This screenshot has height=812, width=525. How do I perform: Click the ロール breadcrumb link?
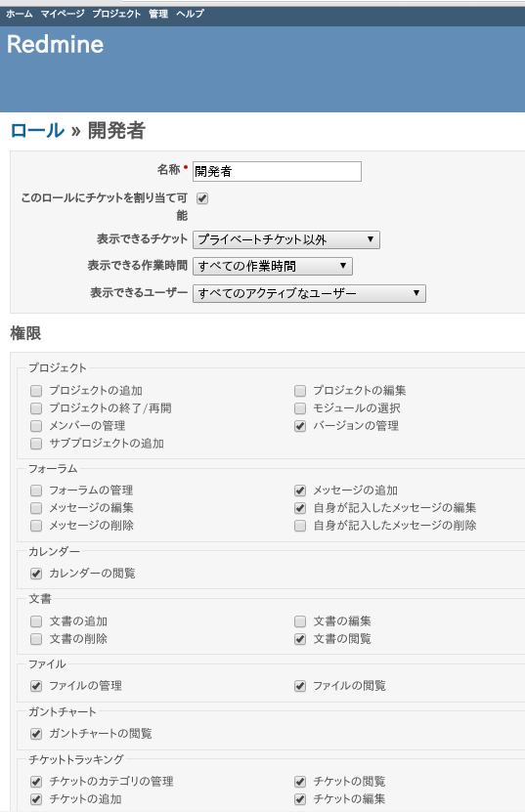(37, 131)
